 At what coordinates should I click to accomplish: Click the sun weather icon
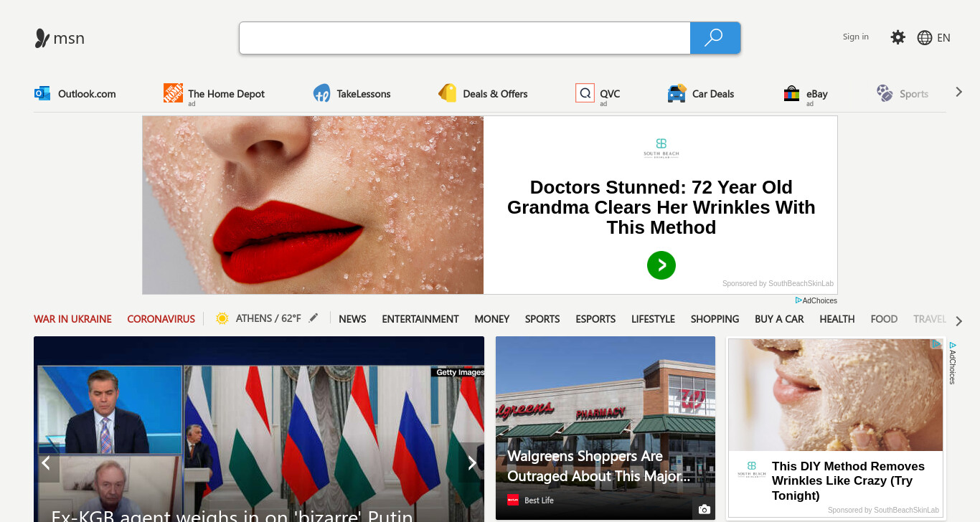(x=222, y=318)
